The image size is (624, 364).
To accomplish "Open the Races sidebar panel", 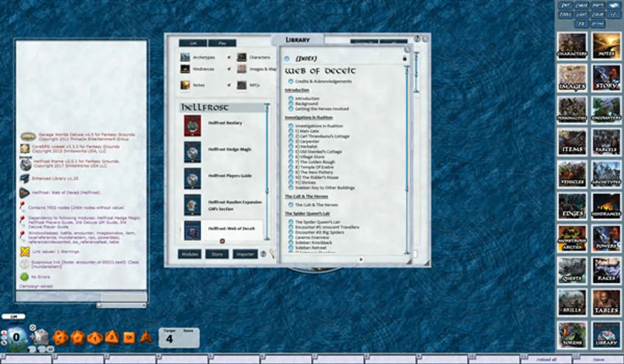I will point(606,270).
